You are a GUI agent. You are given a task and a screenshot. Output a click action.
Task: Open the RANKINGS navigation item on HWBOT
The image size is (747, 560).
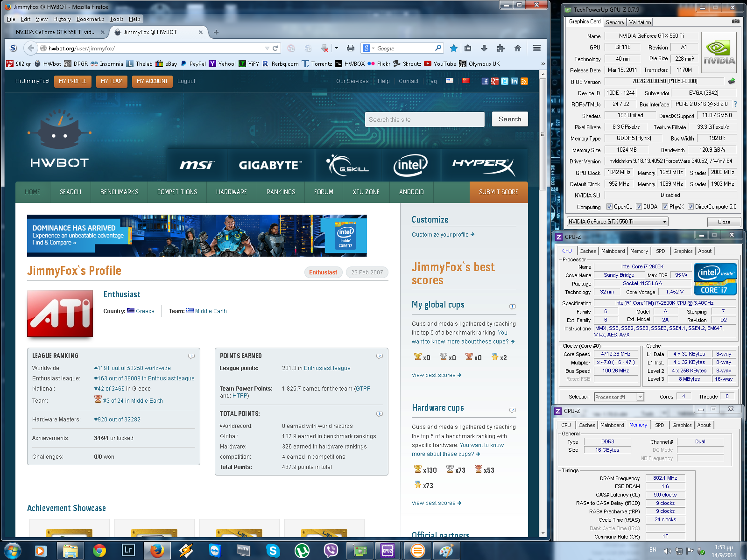coord(281,192)
